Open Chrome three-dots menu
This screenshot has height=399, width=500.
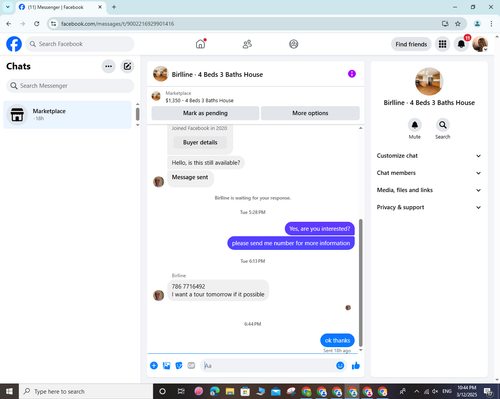[x=491, y=24]
